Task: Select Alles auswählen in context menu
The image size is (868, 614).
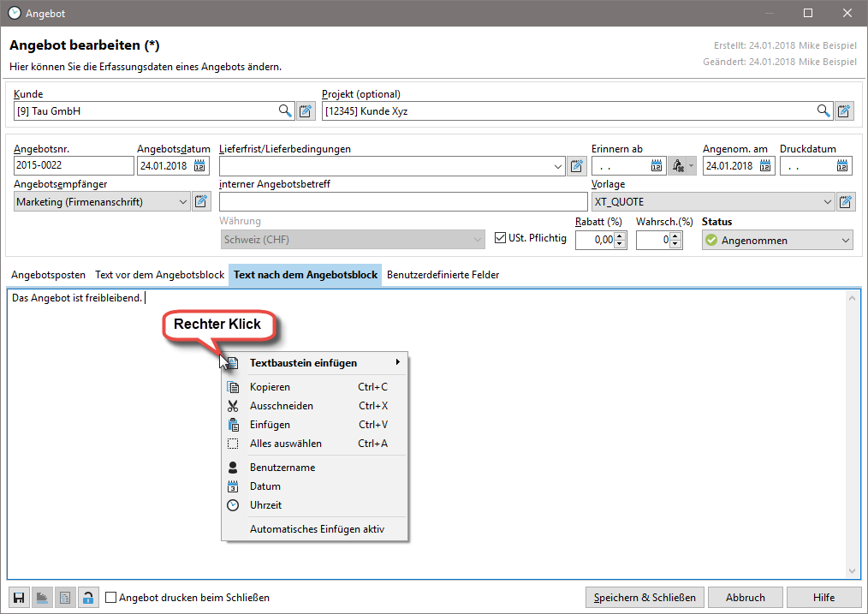Action: (x=286, y=444)
